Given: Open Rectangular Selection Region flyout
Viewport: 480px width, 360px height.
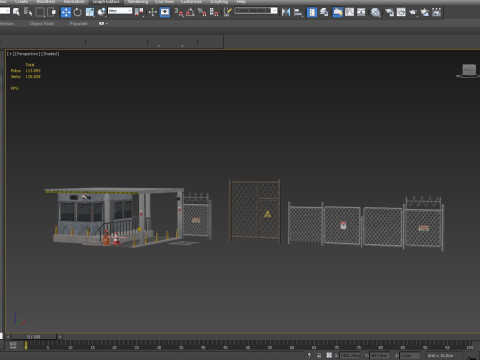Looking at the screenshot, I should coord(40,12).
